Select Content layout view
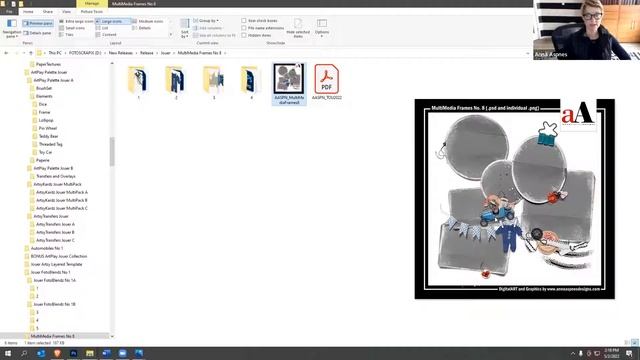Image resolution: width=640 pixels, height=360 pixels. 106,35
